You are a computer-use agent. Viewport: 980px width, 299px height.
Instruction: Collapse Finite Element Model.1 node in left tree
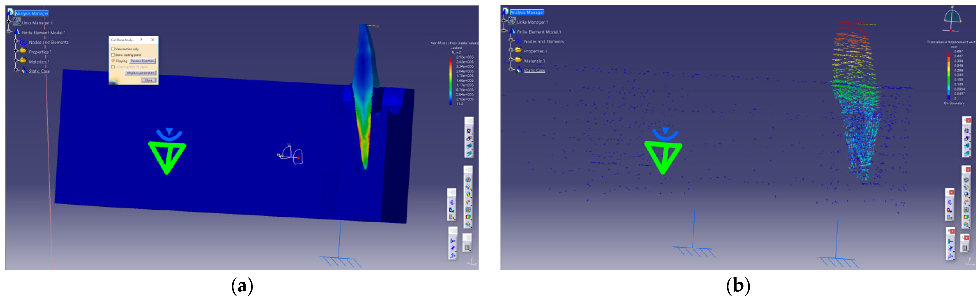[x=9, y=31]
